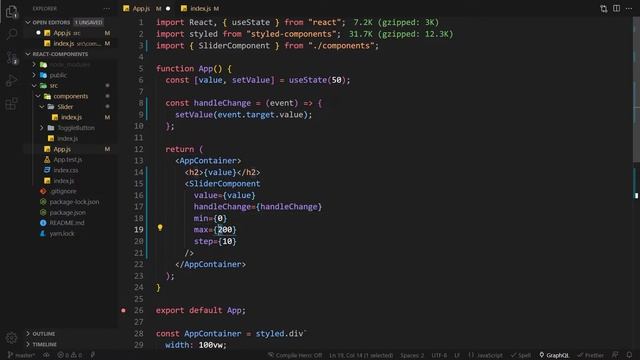The image size is (640, 360).
Task: Collapse the REACT-COMPONENTS project section
Action: (28, 54)
